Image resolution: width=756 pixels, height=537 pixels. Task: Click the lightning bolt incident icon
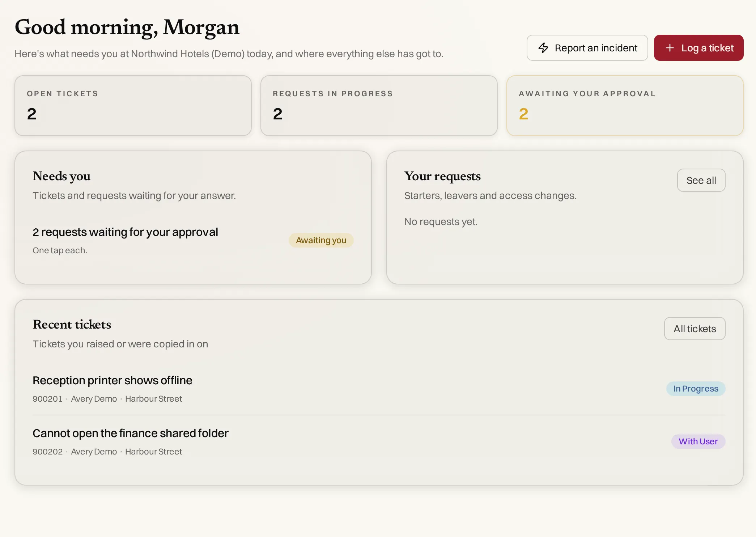(543, 48)
